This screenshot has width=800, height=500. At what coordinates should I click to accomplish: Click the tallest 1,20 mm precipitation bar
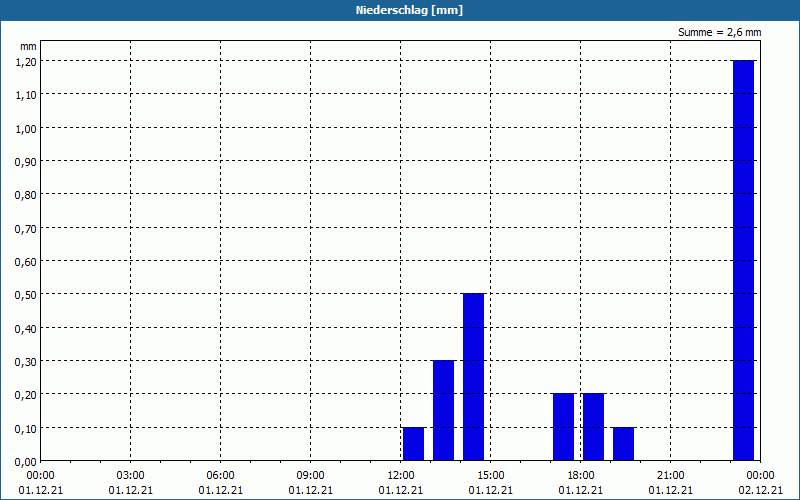coord(743,260)
